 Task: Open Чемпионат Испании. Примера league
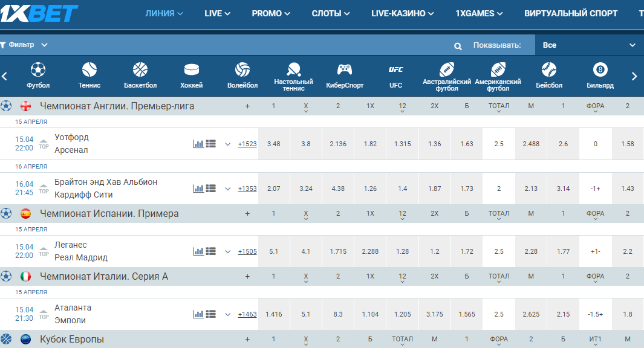[x=109, y=214]
